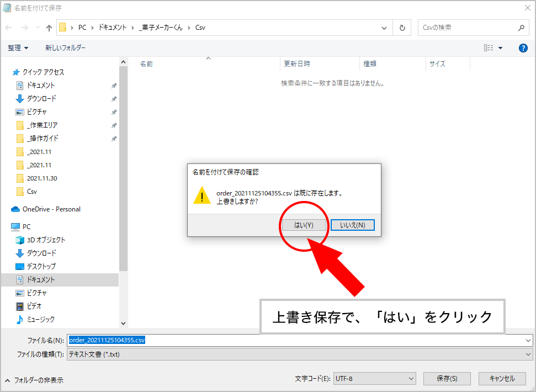Viewport: 536px width, 392px height.
Task: Open the recent locations chevron
Action: click(38, 28)
